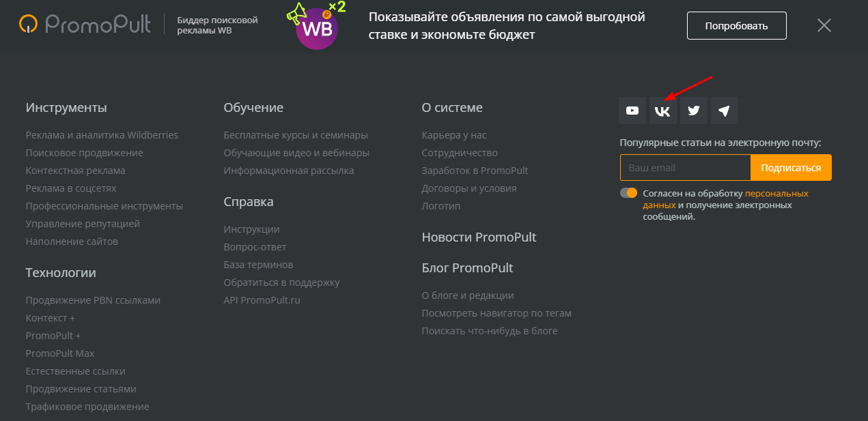
Task: Close the banner with the X icon
Action: coord(824,26)
